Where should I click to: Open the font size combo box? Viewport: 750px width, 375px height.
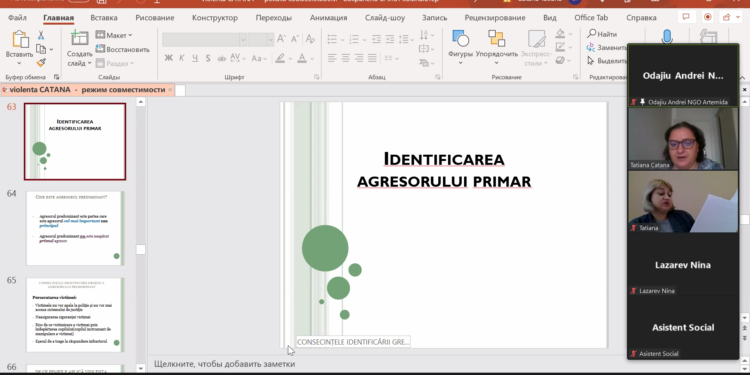click(x=261, y=40)
